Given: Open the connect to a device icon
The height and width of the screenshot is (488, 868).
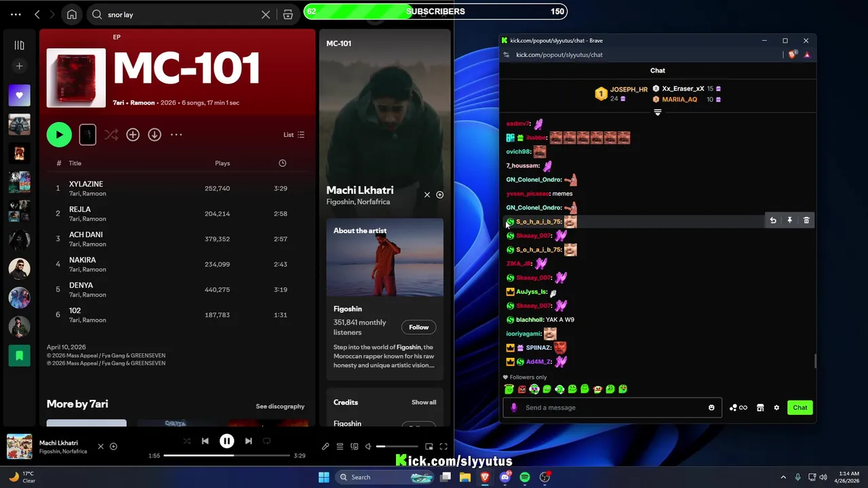Looking at the screenshot, I should 354,447.
